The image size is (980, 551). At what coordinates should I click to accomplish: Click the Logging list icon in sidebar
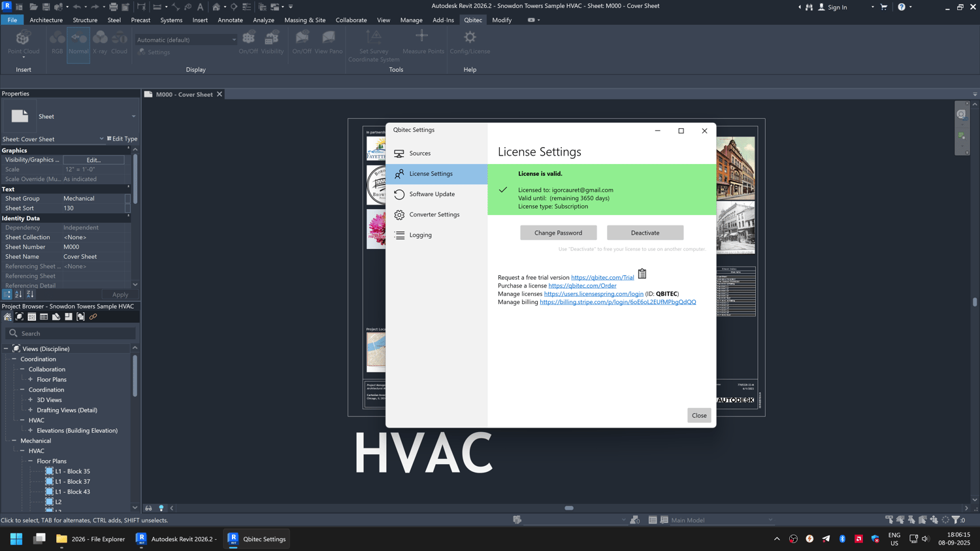pyautogui.click(x=399, y=235)
